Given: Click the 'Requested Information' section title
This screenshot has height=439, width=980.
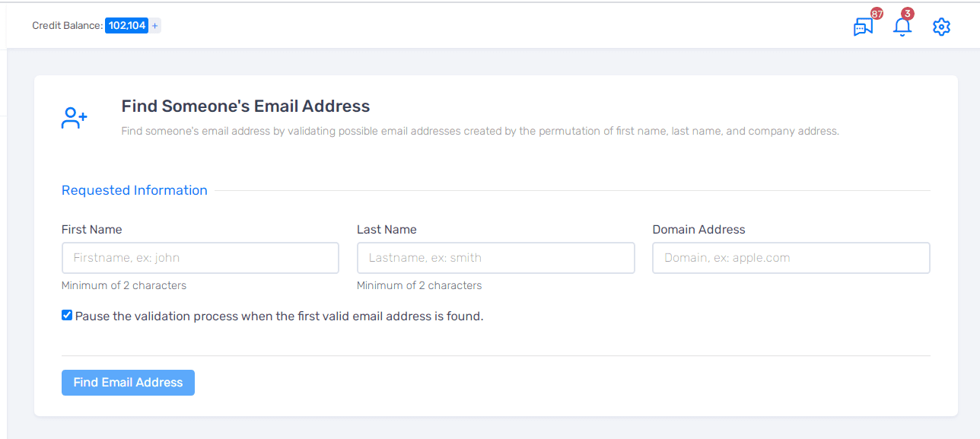Looking at the screenshot, I should [135, 190].
